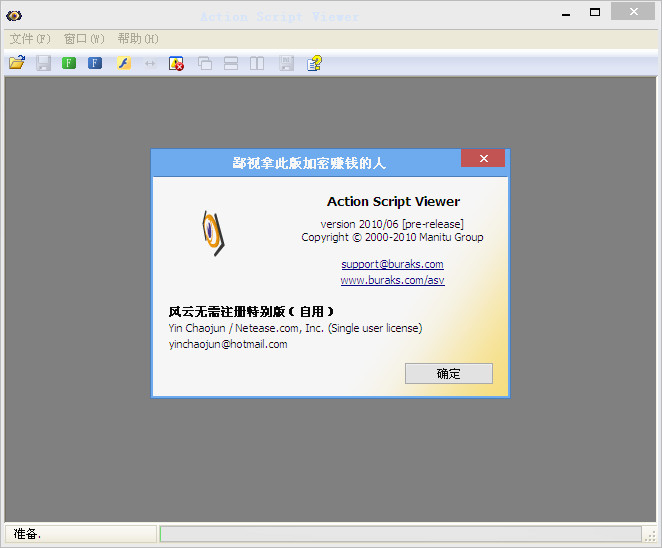This screenshot has height=548, width=662.
Task: Click the Copyright Manitu Group line
Action: pos(392,237)
